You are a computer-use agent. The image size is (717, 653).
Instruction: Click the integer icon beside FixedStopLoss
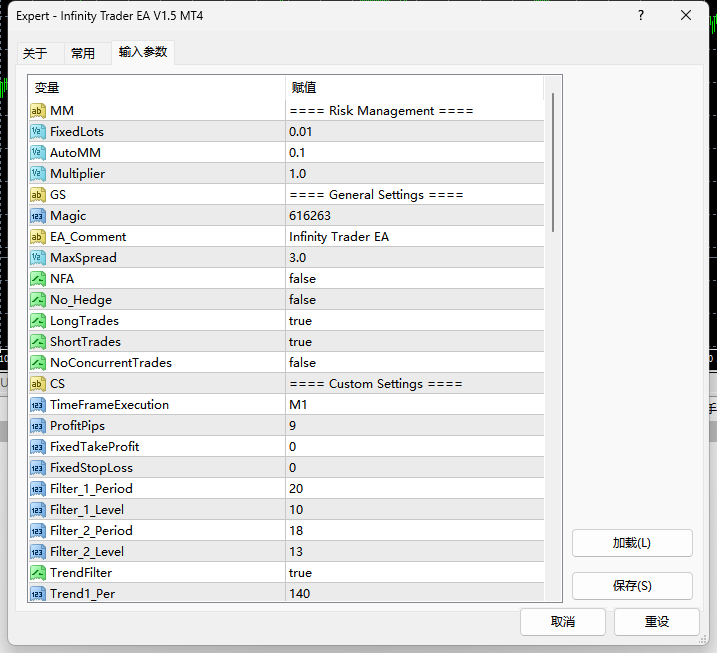pyautogui.click(x=38, y=468)
